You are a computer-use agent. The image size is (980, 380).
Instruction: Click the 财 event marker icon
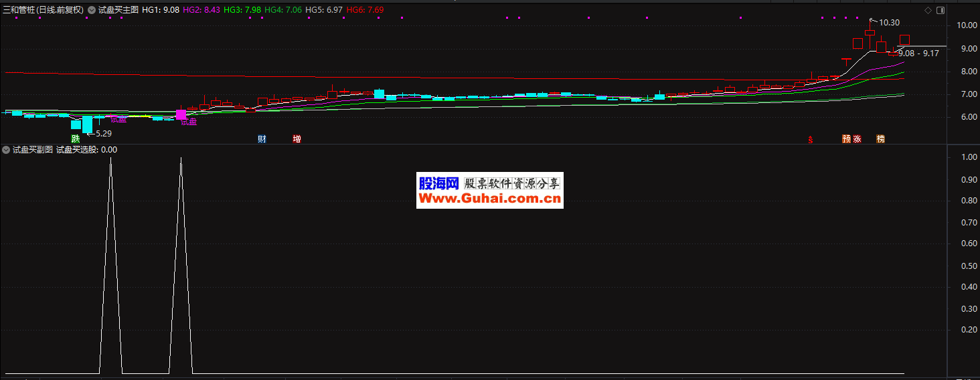click(262, 139)
